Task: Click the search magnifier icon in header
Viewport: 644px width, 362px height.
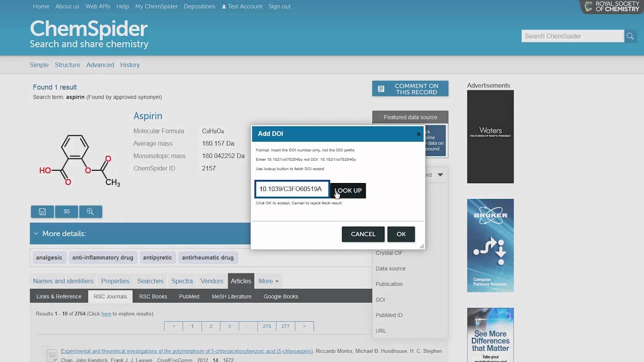Action: tap(630, 36)
